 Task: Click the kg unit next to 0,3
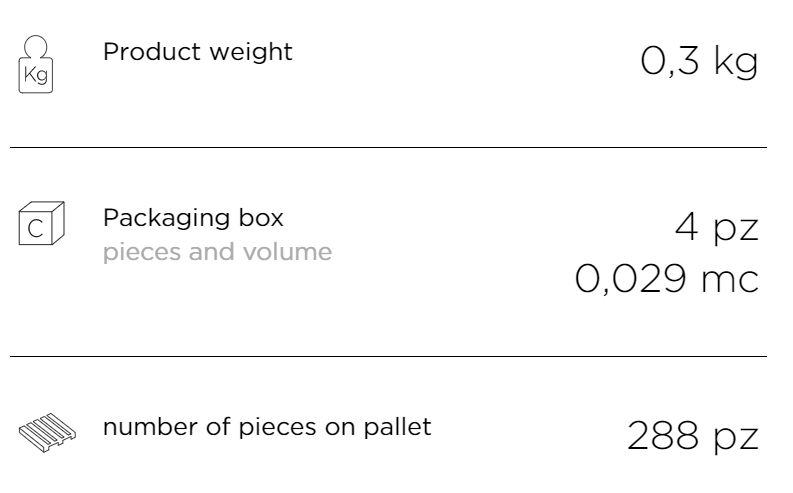(x=736, y=63)
